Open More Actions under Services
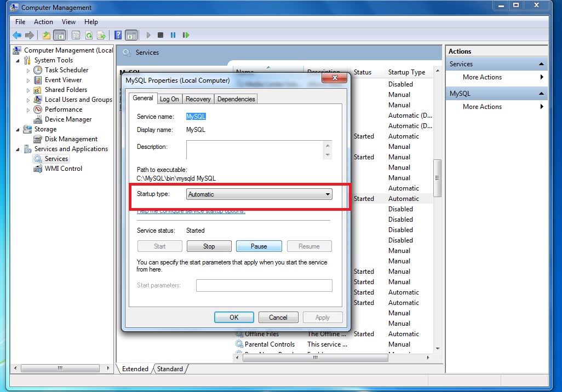Viewport: 562px width, 392px height. point(482,77)
